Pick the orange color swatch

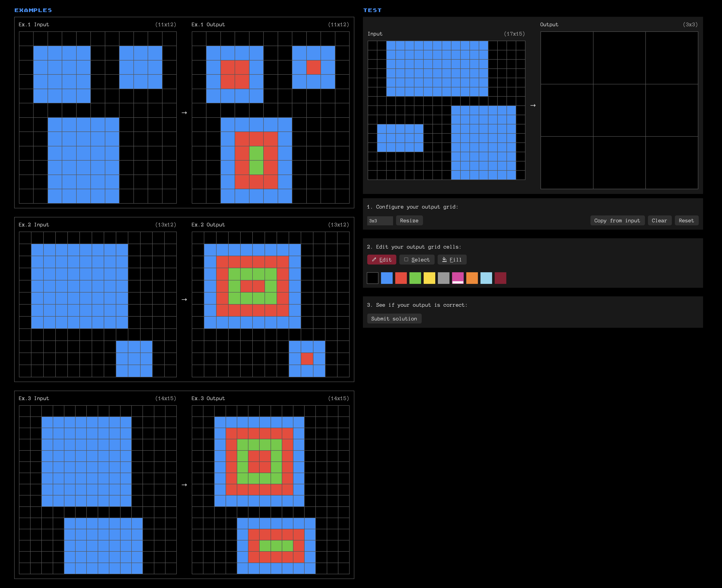tap(472, 278)
